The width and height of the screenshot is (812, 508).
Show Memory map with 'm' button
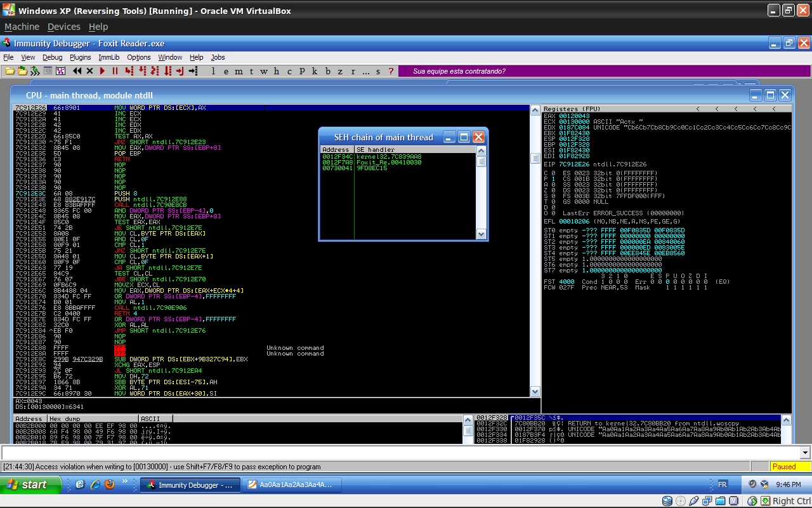(x=239, y=70)
